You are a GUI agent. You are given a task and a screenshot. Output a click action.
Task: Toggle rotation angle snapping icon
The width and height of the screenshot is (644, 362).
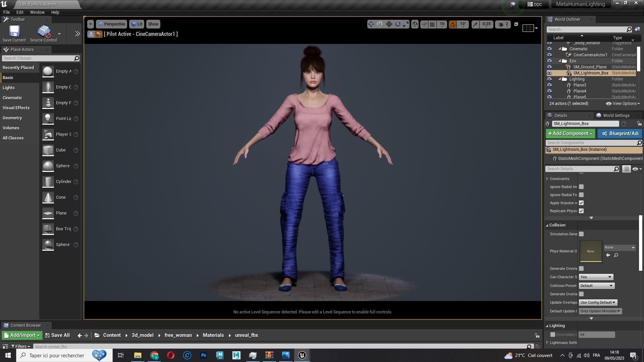(x=452, y=24)
